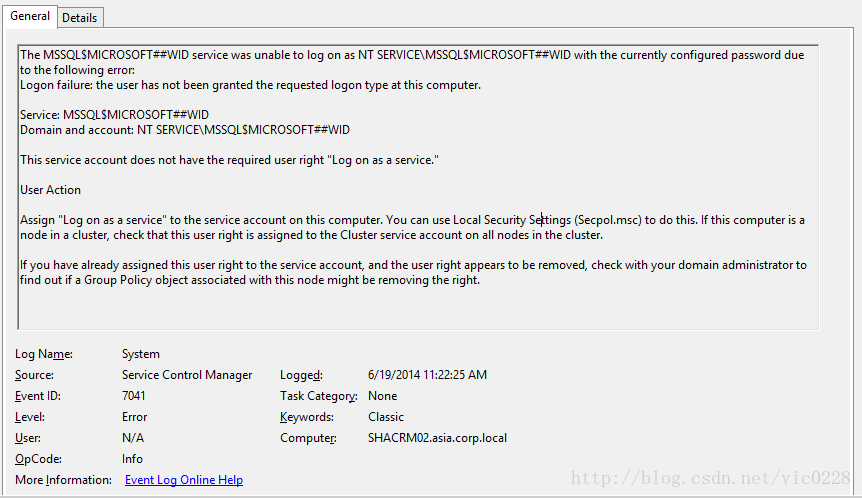The image size is (862, 498).
Task: Click the "User Action" heading in the description
Action: 50,190
